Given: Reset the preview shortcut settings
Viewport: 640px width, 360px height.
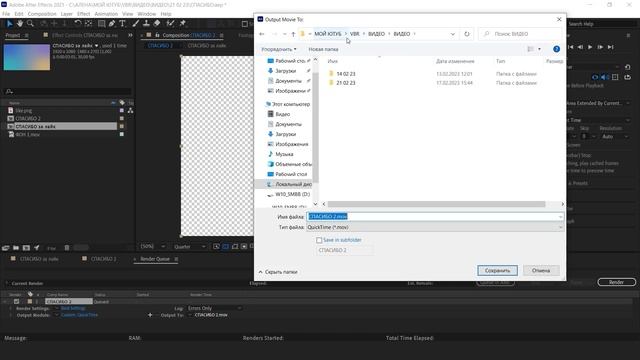Looking at the screenshot, I should point(628,67).
